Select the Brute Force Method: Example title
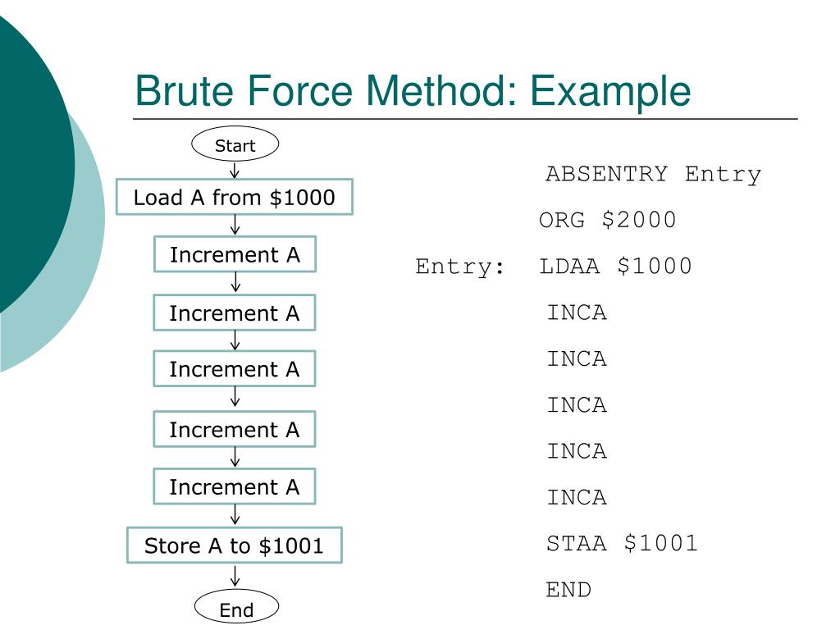Image resolution: width=840 pixels, height=630 pixels. click(x=413, y=90)
